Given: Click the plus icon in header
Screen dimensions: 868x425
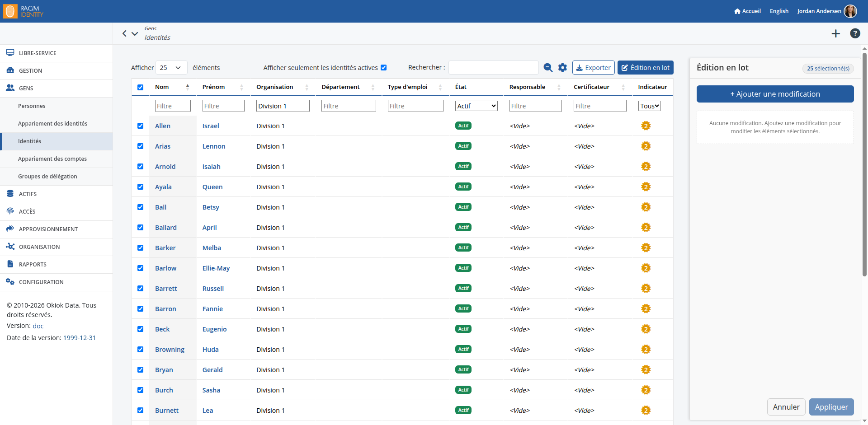Looking at the screenshot, I should click(835, 33).
